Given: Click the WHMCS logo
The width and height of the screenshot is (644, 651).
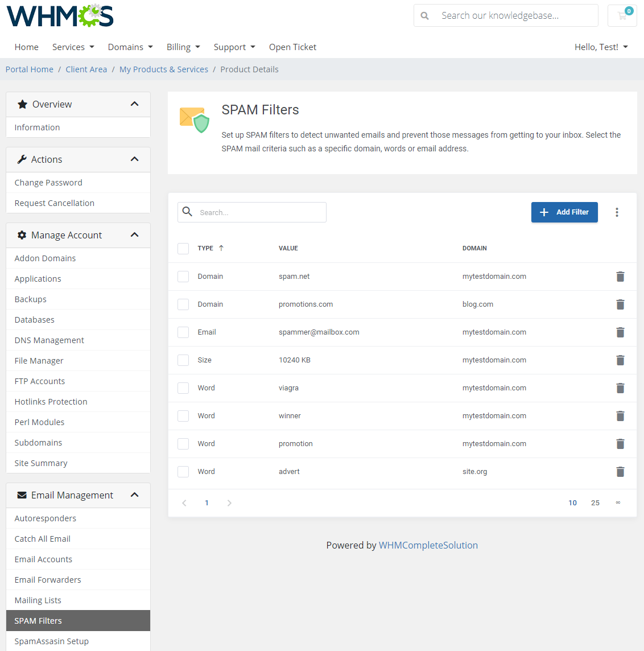Looking at the screenshot, I should pos(60,16).
